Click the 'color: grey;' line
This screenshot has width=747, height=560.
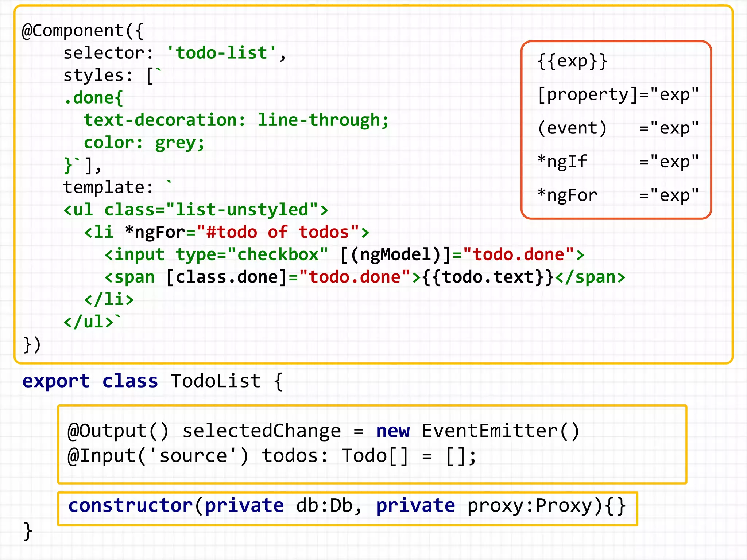point(144,143)
